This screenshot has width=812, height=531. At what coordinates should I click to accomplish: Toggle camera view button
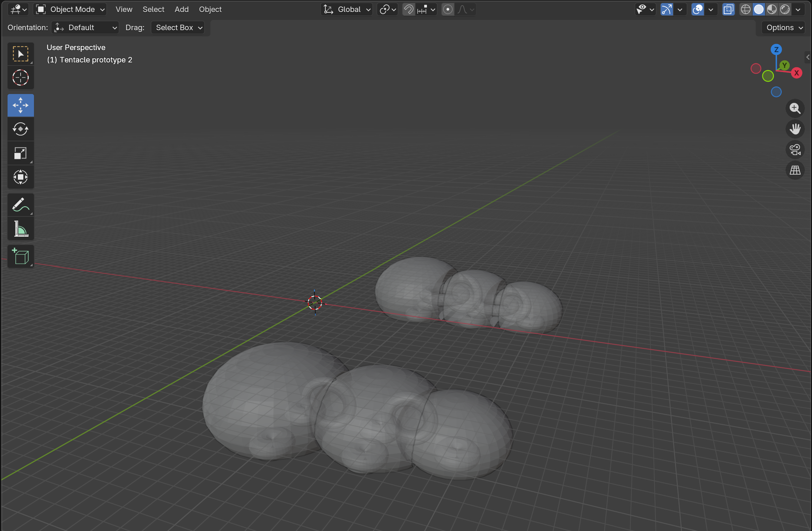[795, 150]
